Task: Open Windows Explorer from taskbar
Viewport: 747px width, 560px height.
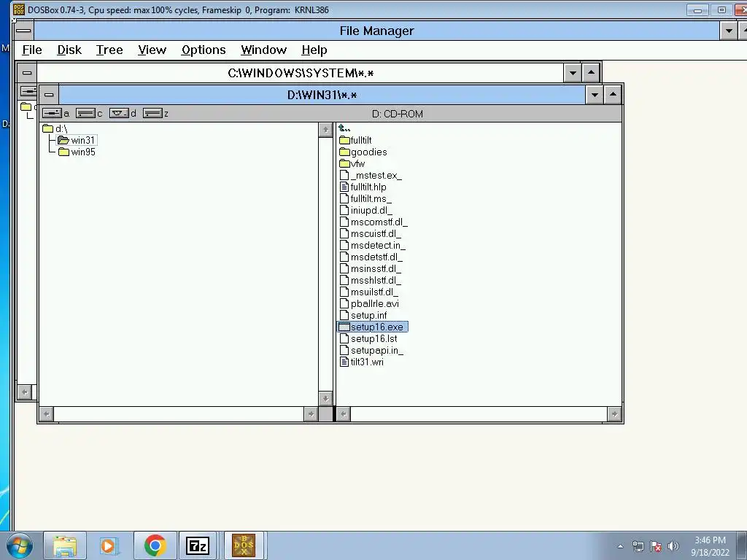Action: (x=65, y=545)
